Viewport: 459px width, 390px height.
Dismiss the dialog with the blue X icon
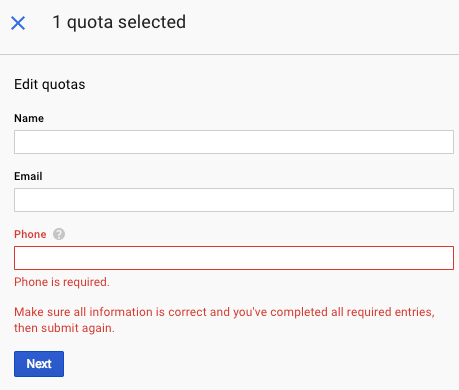tap(18, 23)
